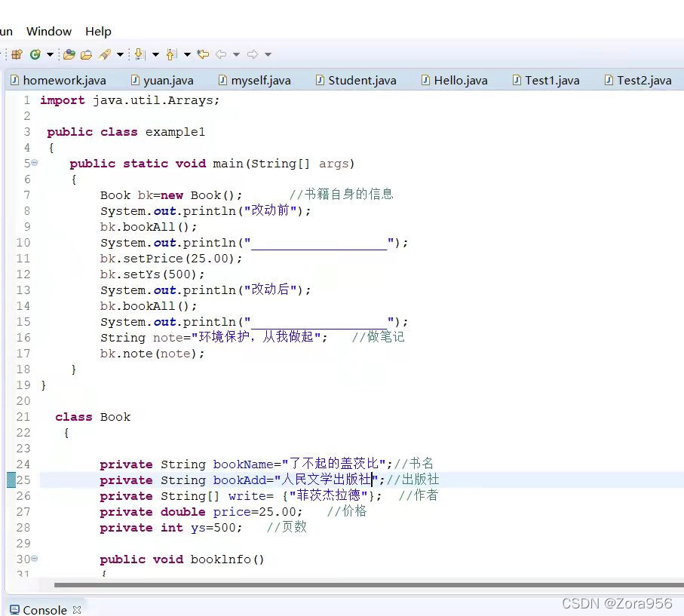
Task: Click the file icon on Hello.java tab
Action: pos(426,80)
